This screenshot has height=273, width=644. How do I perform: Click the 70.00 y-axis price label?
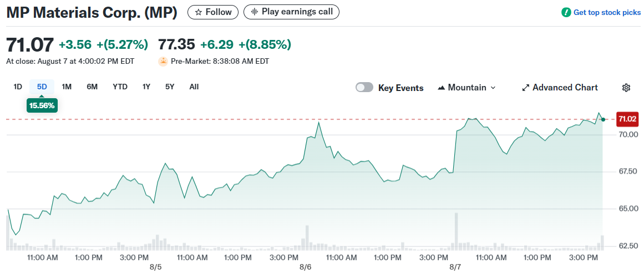click(627, 134)
